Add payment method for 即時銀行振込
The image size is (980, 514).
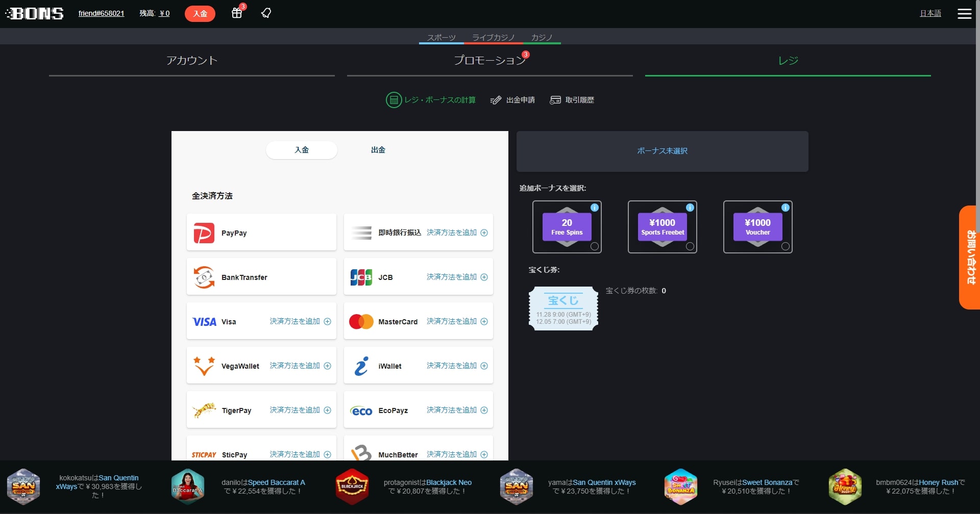pos(457,233)
